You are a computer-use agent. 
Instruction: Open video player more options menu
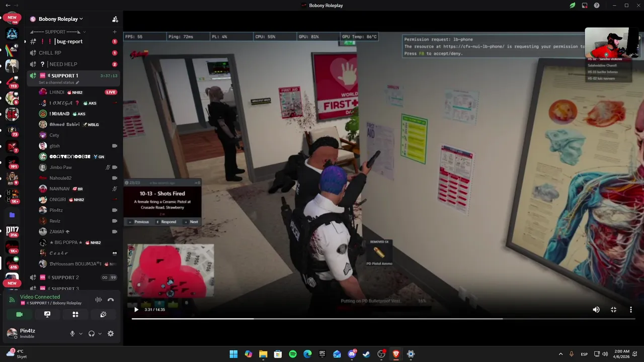(630, 310)
